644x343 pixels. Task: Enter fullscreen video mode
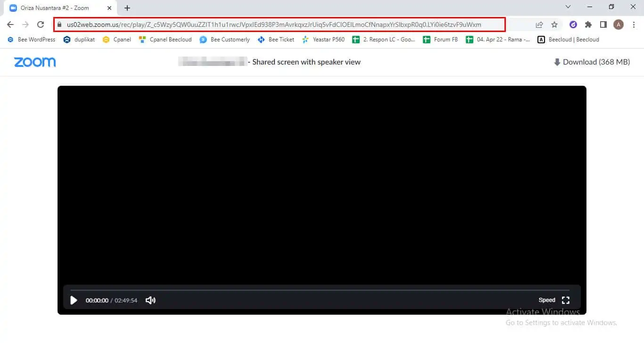click(x=566, y=300)
